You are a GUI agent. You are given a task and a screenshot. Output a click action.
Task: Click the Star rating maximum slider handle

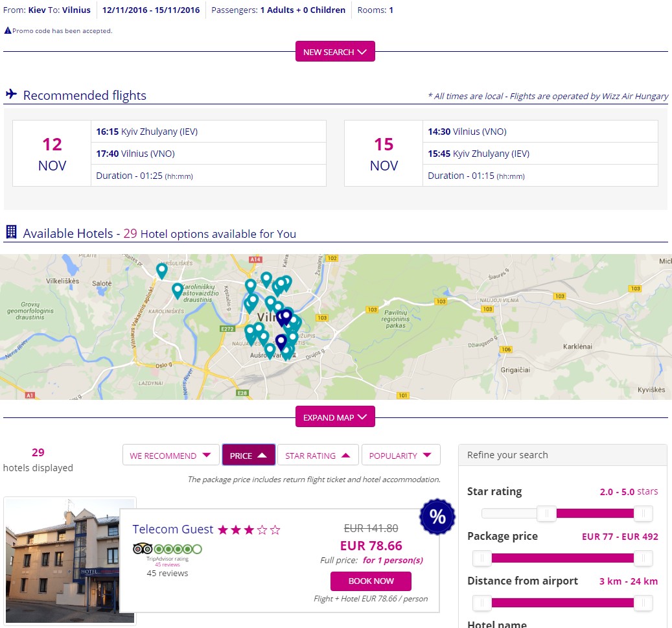point(643,513)
